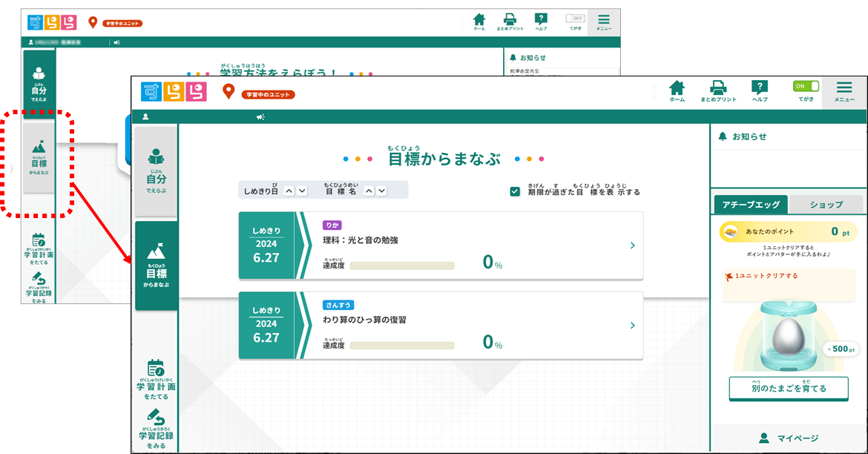Click 別のたまごを育てる button
Screen dimensions: 868x454
click(x=789, y=388)
